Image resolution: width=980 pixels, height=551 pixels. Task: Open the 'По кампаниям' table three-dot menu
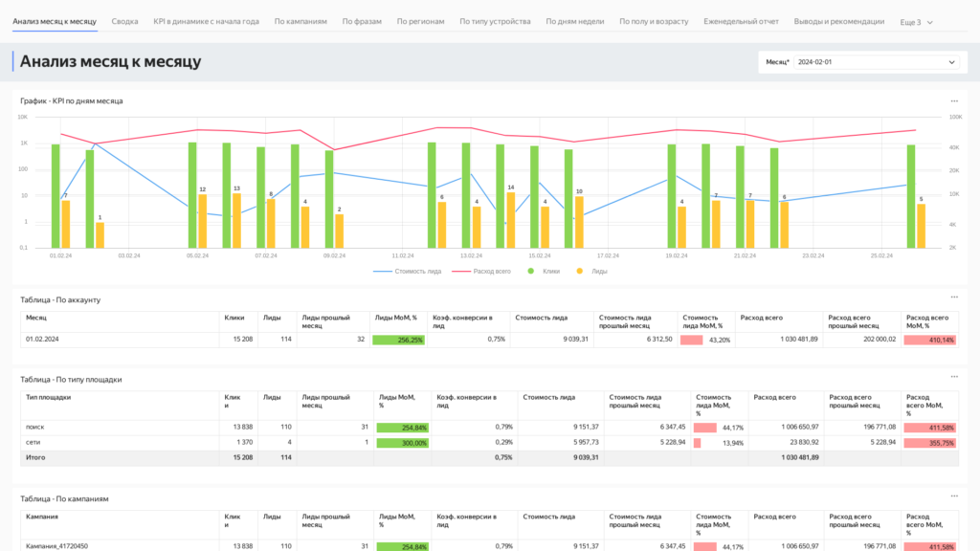(953, 496)
